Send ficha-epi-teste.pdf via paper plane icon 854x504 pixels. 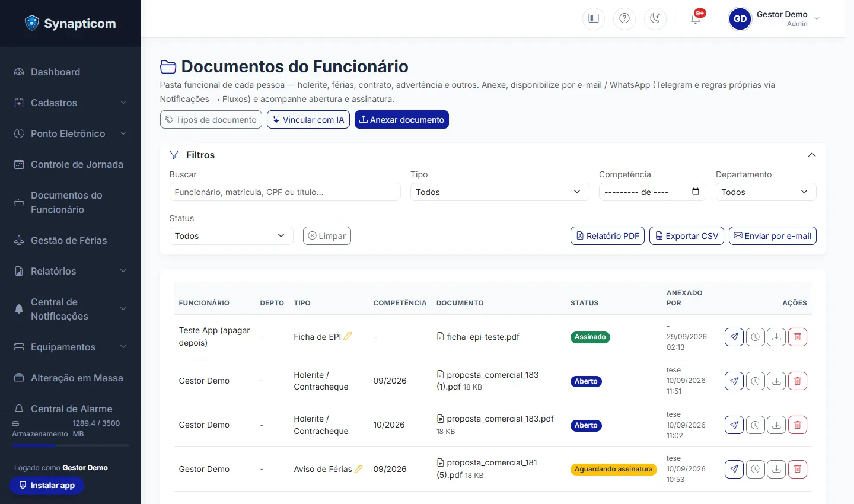tap(734, 337)
